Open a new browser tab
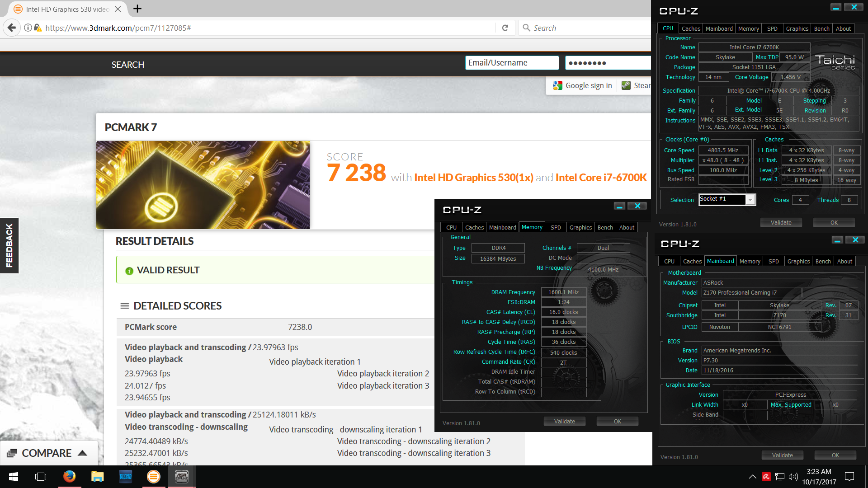 click(137, 9)
